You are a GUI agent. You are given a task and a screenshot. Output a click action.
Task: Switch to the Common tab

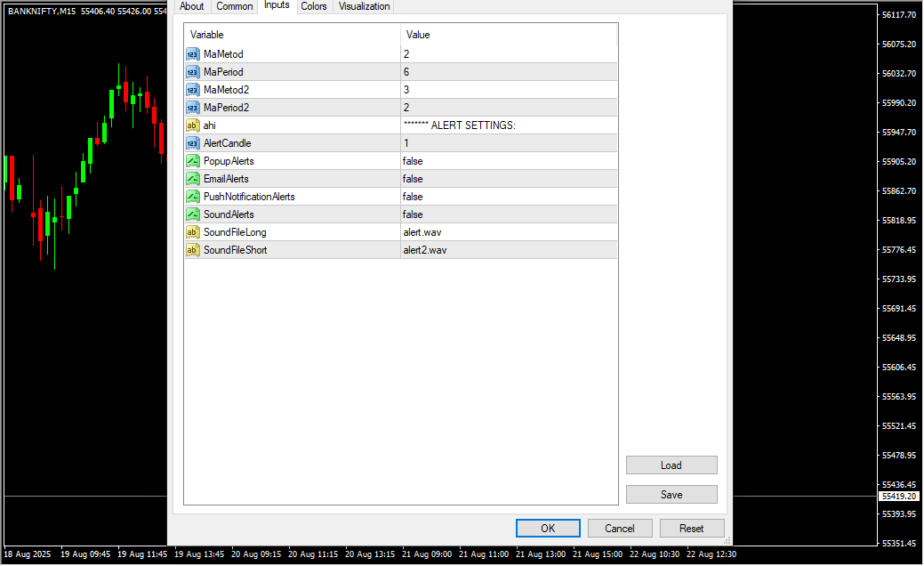coord(235,6)
